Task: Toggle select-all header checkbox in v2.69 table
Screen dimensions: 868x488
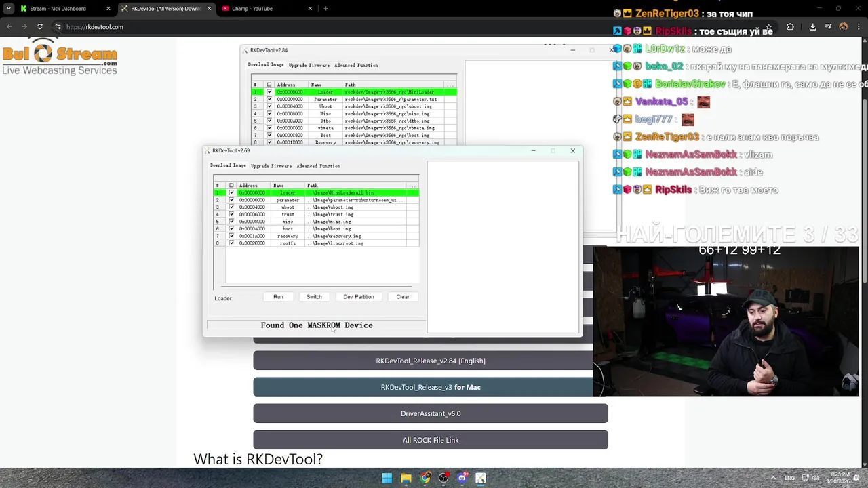Action: point(231,186)
